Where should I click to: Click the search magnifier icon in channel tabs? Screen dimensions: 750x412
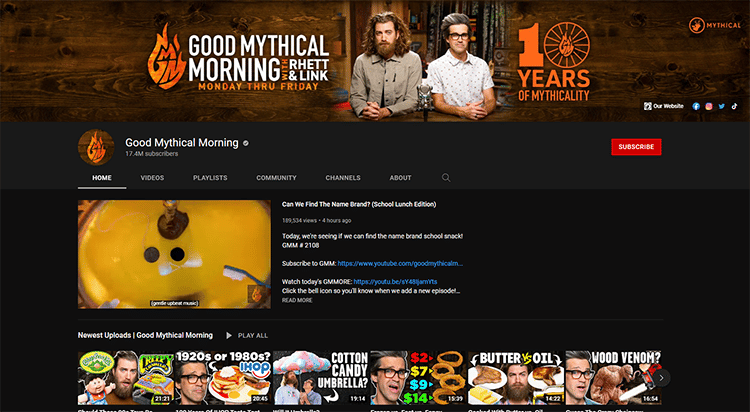tap(446, 177)
